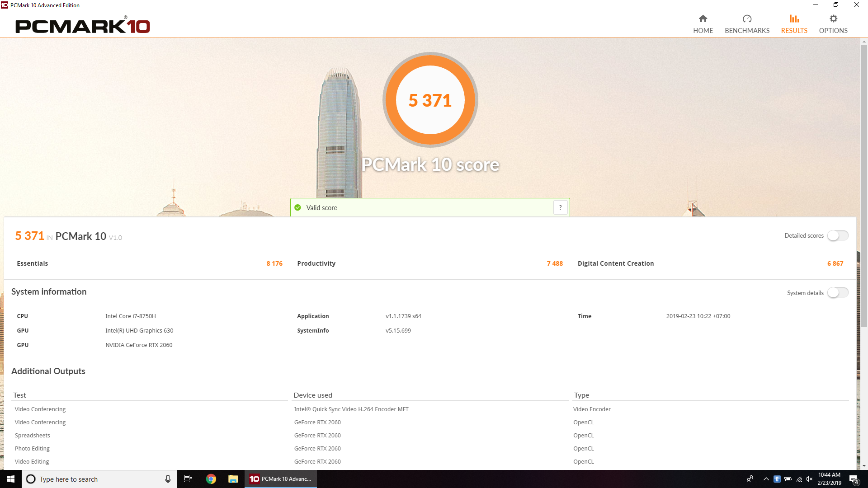Open the Action Center notifications icon
The width and height of the screenshot is (868, 488).
[854, 479]
